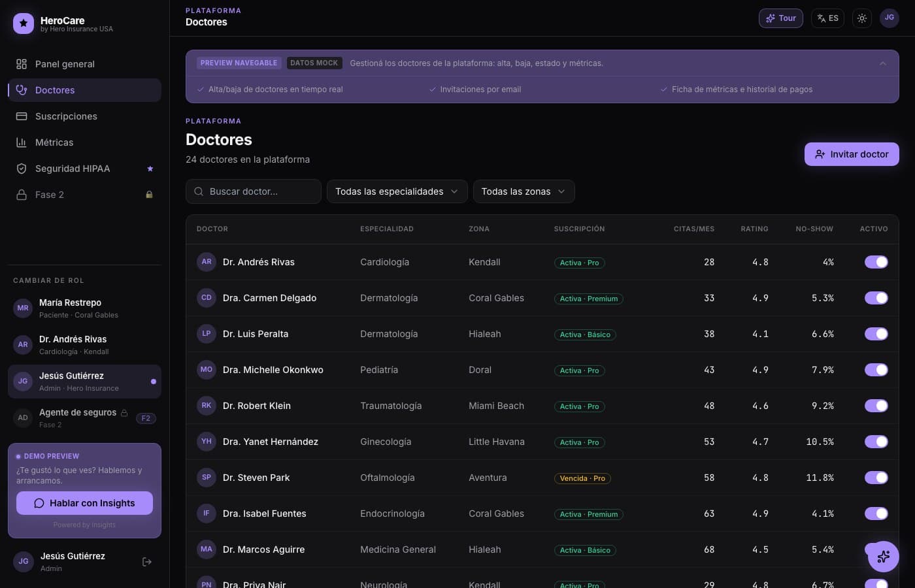The image size is (915, 588).
Task: Open the Todas las zonas dropdown
Action: pos(524,191)
